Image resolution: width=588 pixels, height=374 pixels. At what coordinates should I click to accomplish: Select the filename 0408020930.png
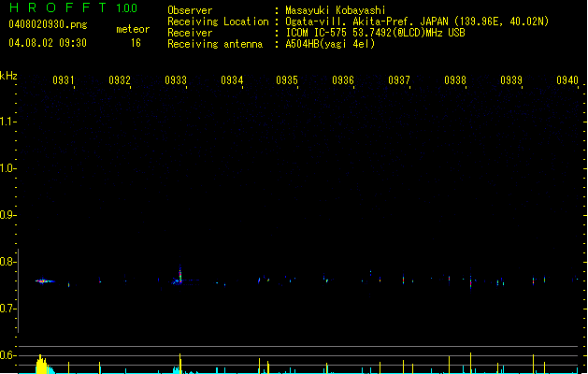(x=48, y=24)
